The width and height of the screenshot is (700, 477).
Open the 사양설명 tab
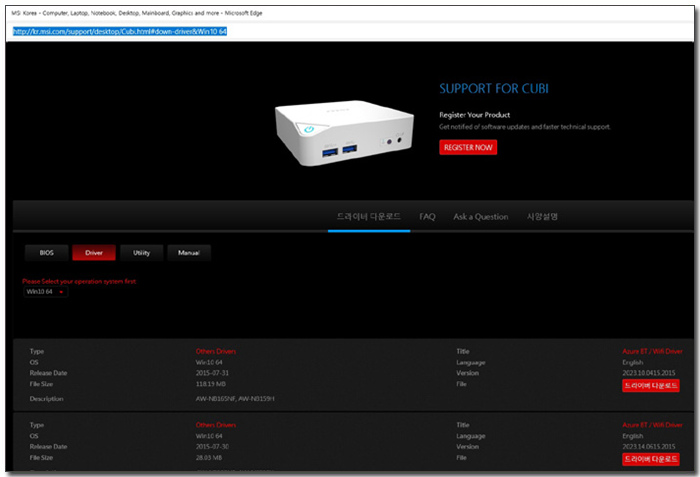(542, 217)
